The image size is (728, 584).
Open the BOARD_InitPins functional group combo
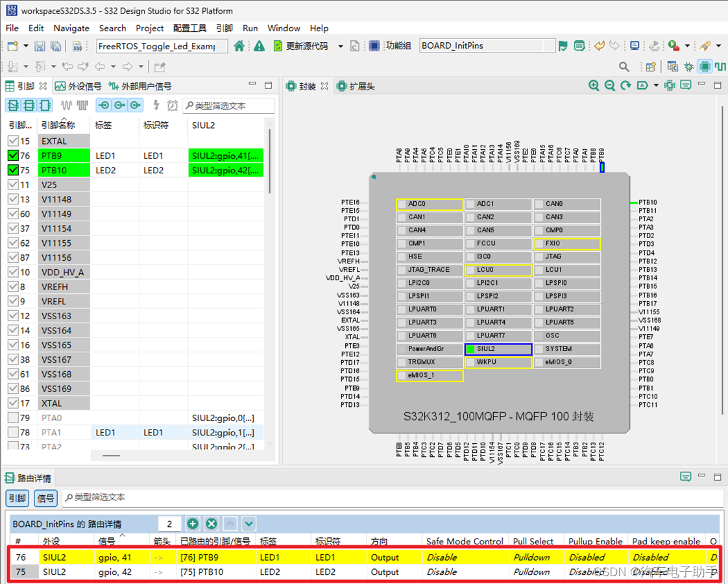click(487, 45)
